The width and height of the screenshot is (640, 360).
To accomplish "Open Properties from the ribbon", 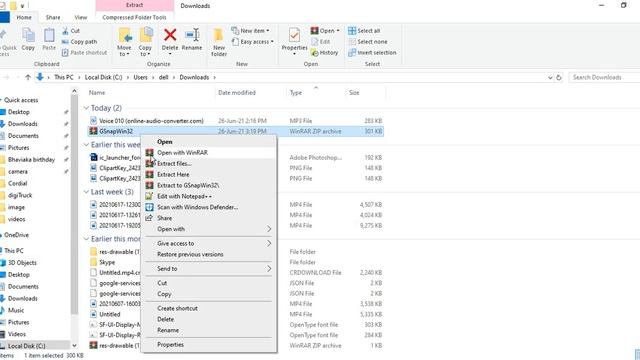I will (x=294, y=41).
